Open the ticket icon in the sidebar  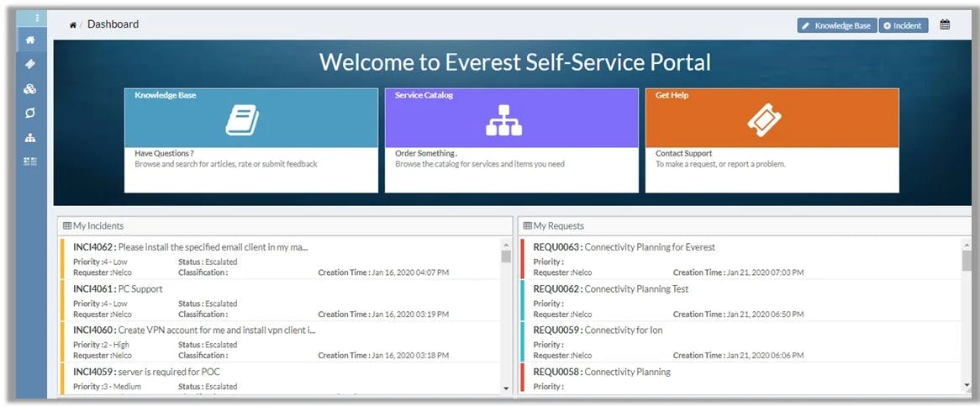(30, 64)
